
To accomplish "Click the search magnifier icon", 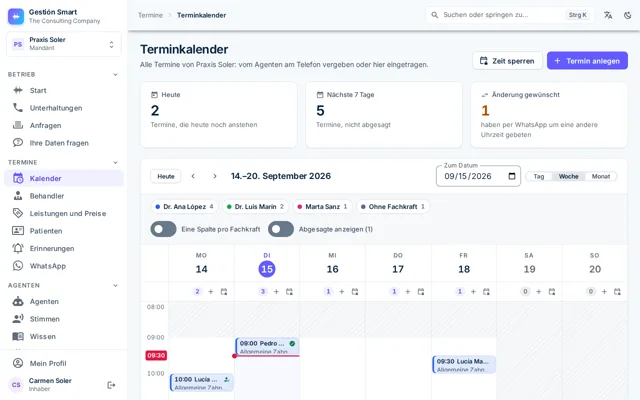I will (435, 15).
